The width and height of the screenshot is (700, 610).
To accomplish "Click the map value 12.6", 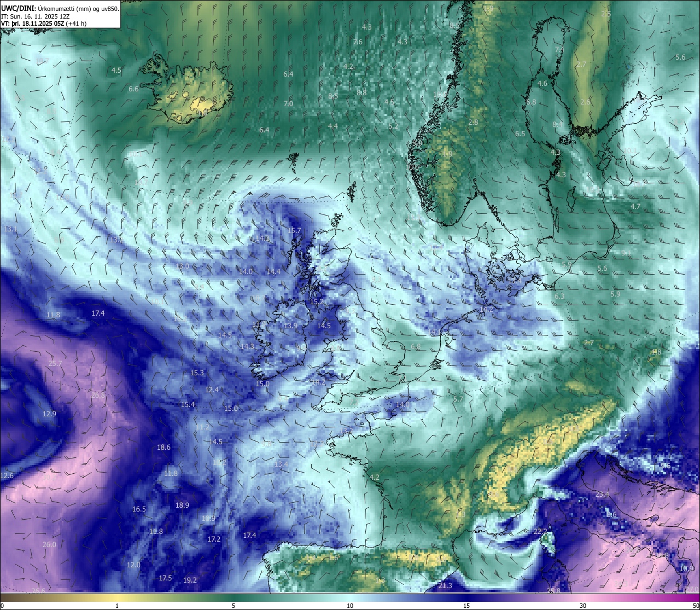I will (x=7, y=475).
